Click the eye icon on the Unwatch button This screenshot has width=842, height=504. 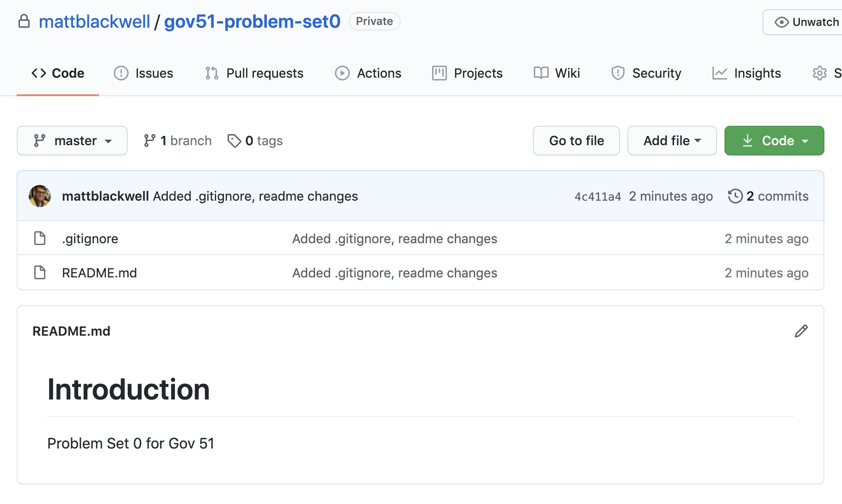coord(781,22)
